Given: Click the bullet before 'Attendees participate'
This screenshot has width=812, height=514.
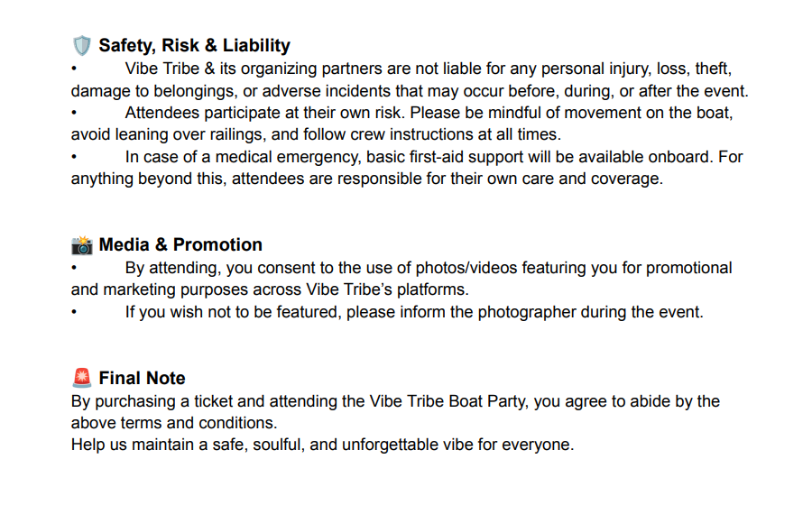Looking at the screenshot, I should [74, 113].
